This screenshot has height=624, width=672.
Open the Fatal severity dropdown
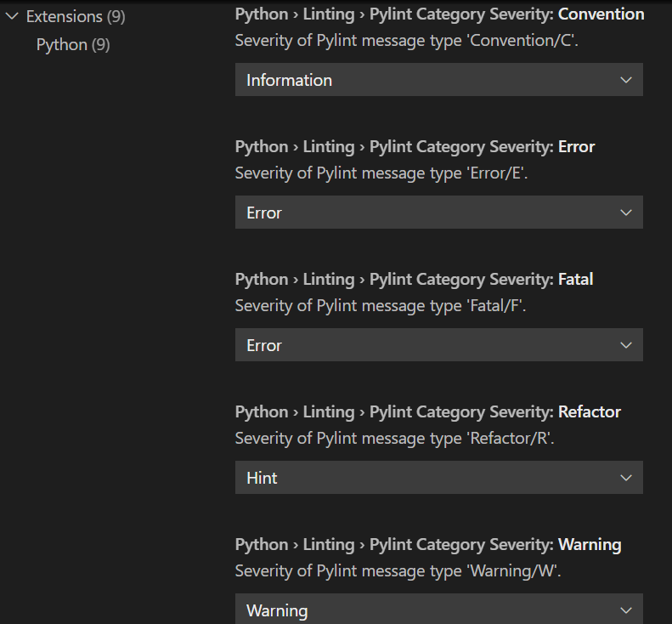pyautogui.click(x=425, y=345)
